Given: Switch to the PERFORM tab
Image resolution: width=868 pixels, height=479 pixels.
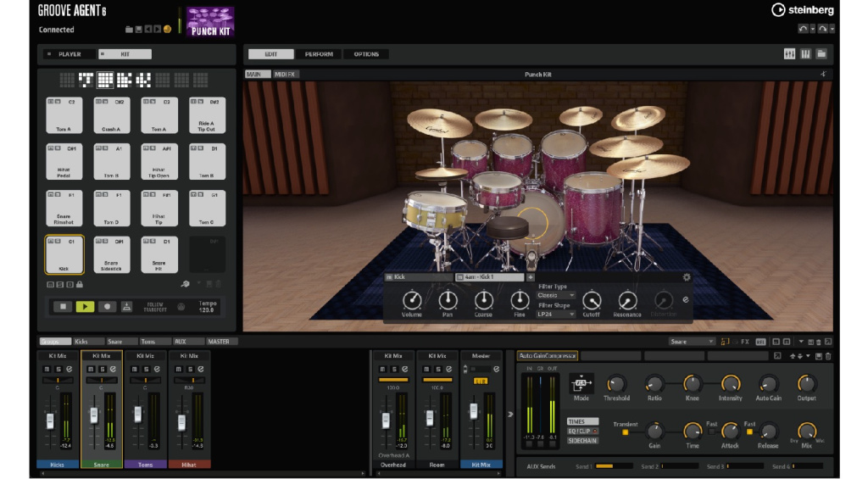Looking at the screenshot, I should [319, 54].
